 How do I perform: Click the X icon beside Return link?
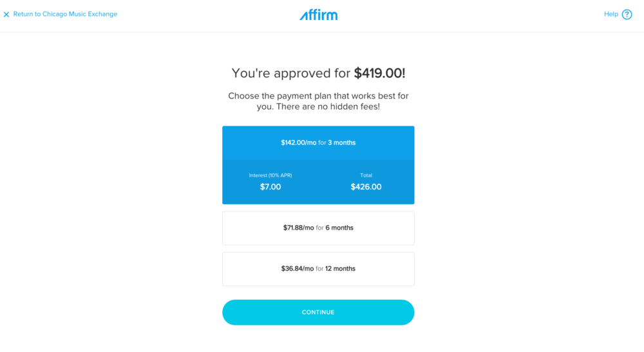click(x=6, y=14)
